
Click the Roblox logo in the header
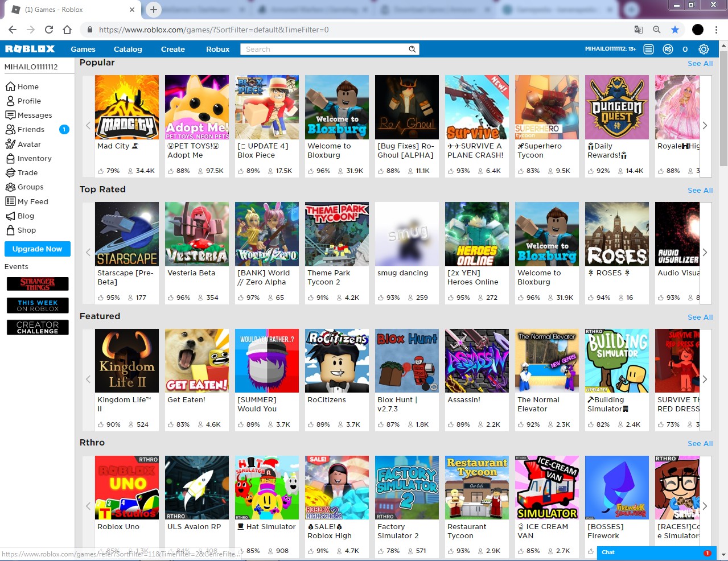(x=30, y=49)
